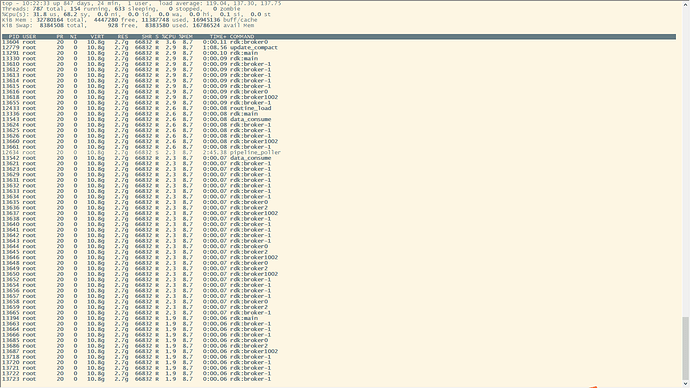Click the TIME+ column header
The width and height of the screenshot is (690, 388).
coord(218,37)
